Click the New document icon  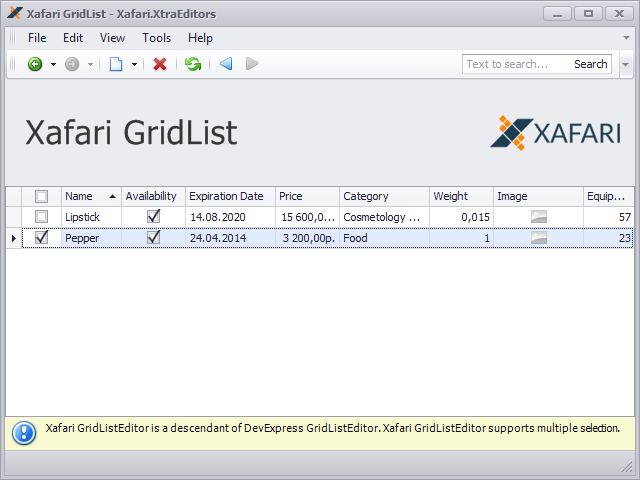(x=116, y=64)
